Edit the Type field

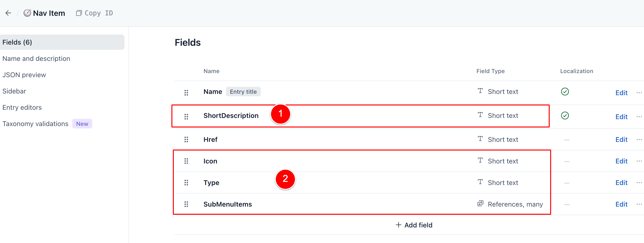point(621,183)
